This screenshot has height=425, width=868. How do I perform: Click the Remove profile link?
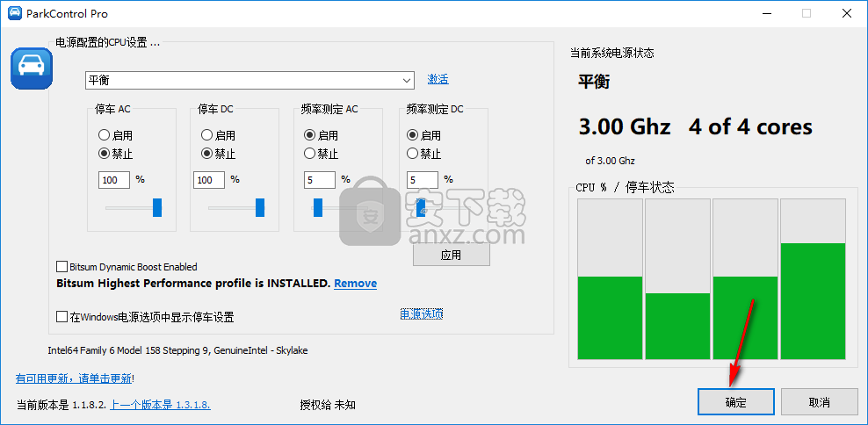point(356,284)
